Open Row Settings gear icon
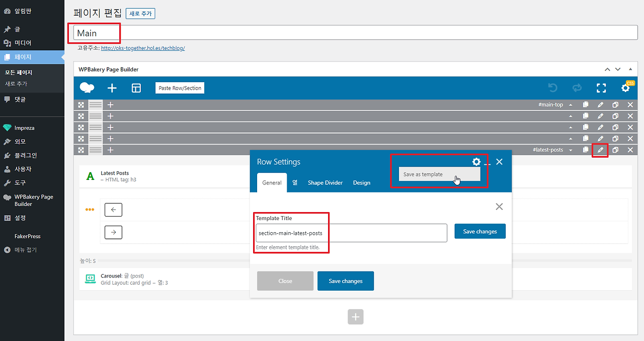 click(x=476, y=162)
